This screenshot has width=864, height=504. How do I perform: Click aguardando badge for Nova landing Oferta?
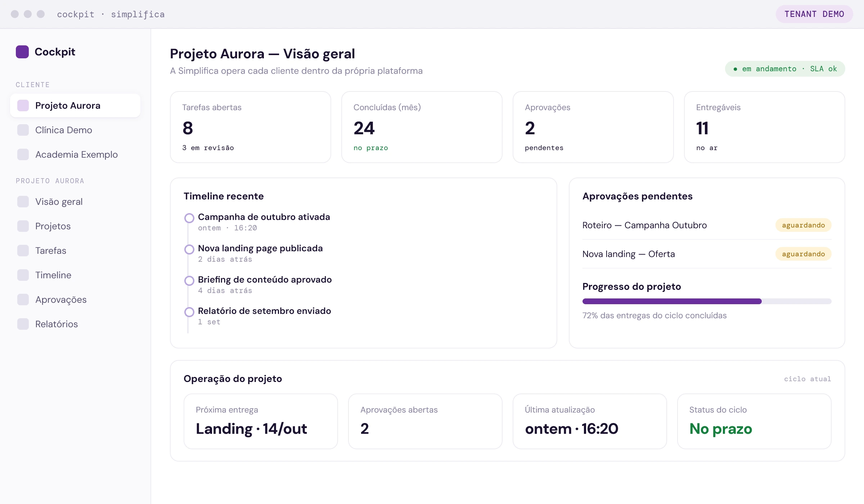(803, 254)
